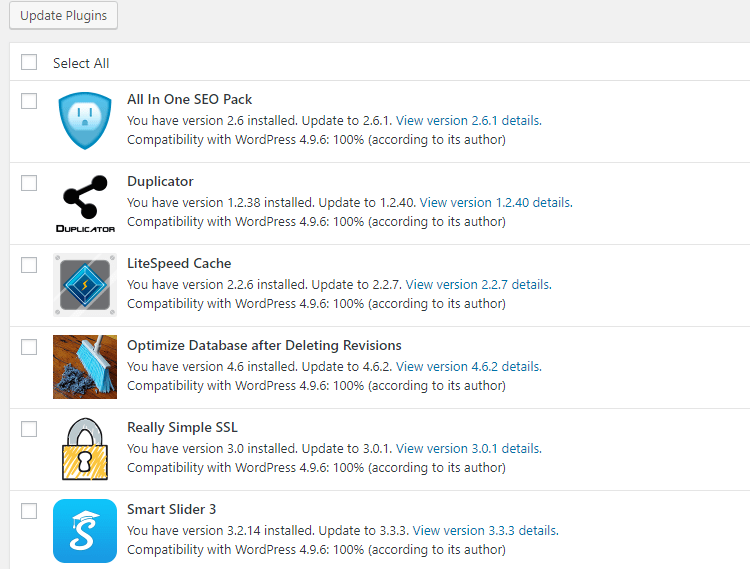Tick the Select All checkbox
This screenshot has height=569, width=750.
point(29,62)
